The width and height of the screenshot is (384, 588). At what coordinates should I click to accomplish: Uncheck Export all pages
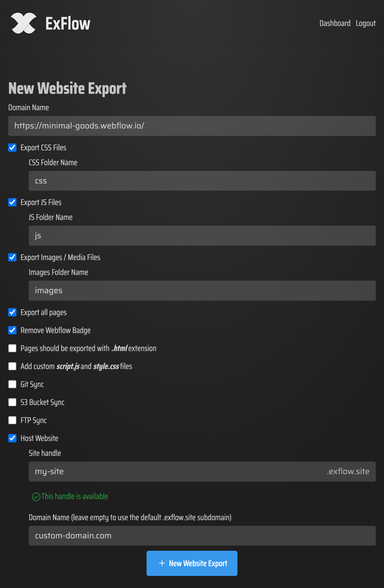(12, 312)
